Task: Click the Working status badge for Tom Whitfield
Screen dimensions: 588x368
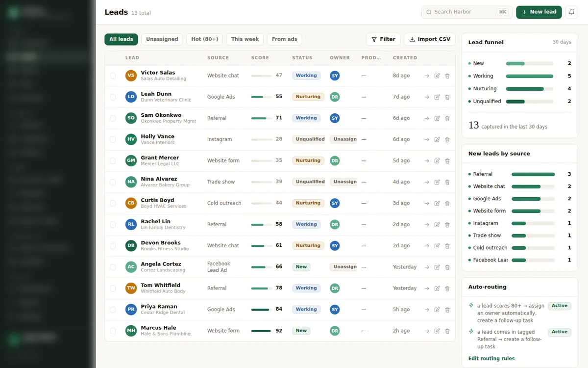Action: coord(306,289)
